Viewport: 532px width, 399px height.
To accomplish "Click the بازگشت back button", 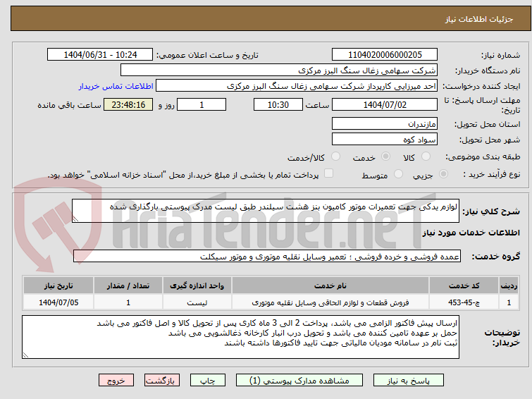I will click(x=162, y=381).
